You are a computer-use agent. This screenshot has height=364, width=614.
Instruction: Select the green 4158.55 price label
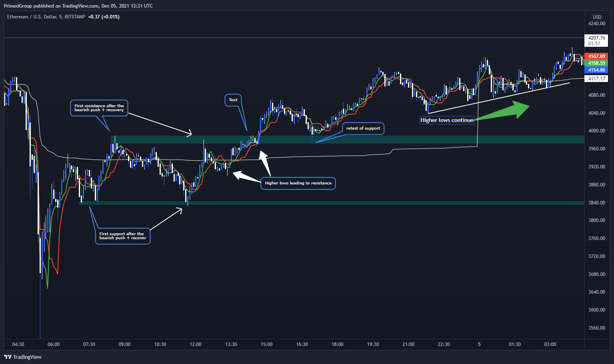coord(596,63)
